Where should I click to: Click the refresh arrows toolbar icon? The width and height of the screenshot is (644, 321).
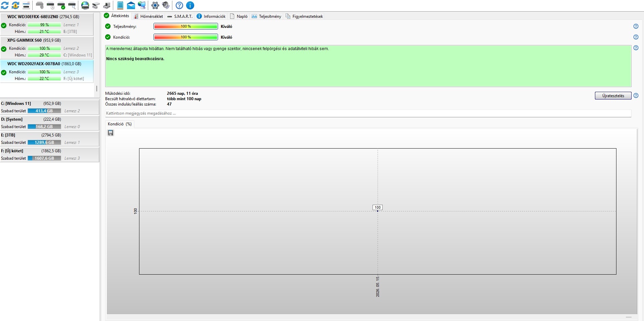[x=5, y=5]
